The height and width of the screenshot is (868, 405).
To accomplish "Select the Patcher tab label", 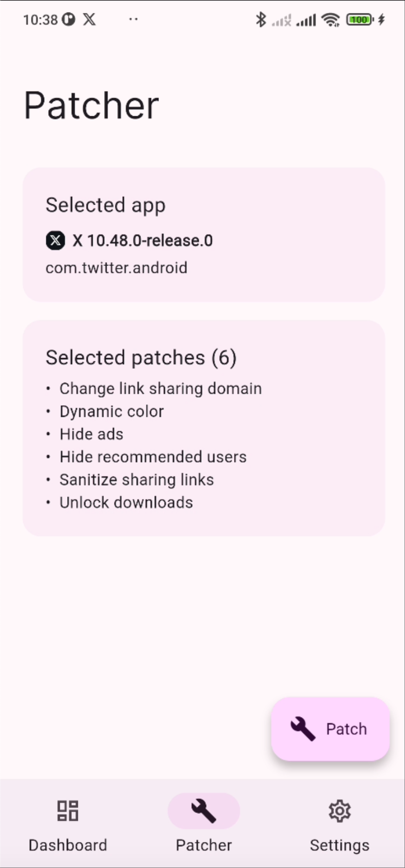I will point(204,845).
